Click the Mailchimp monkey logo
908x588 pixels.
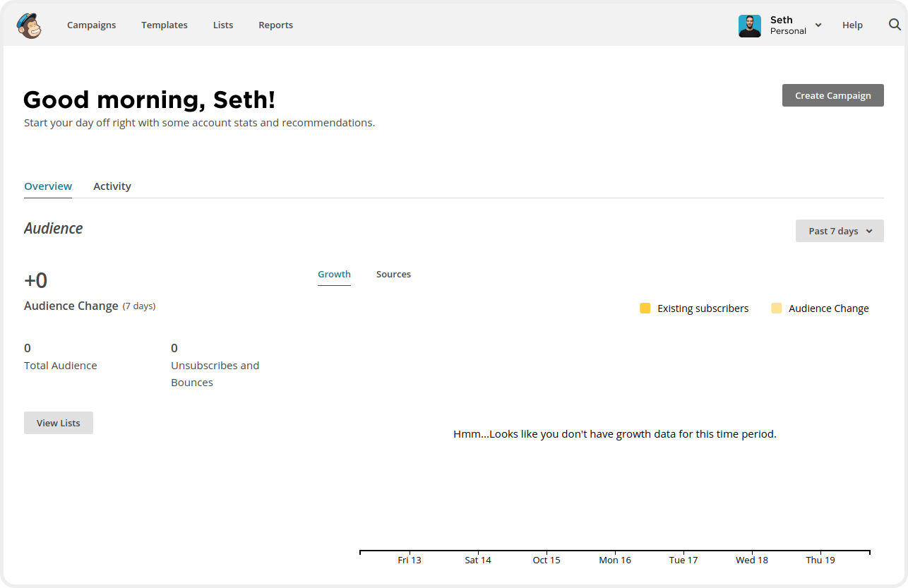tap(29, 25)
